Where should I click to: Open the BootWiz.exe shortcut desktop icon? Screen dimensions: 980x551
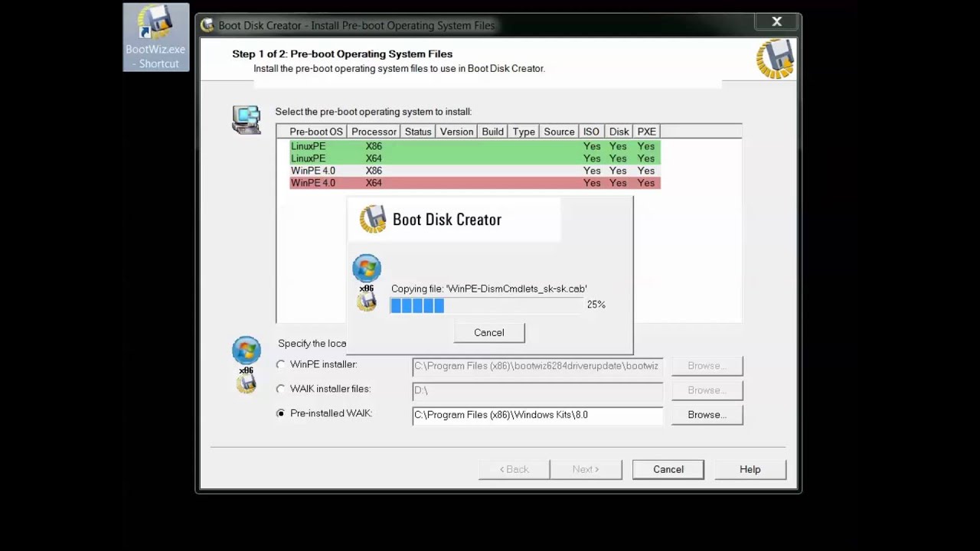coord(155,37)
